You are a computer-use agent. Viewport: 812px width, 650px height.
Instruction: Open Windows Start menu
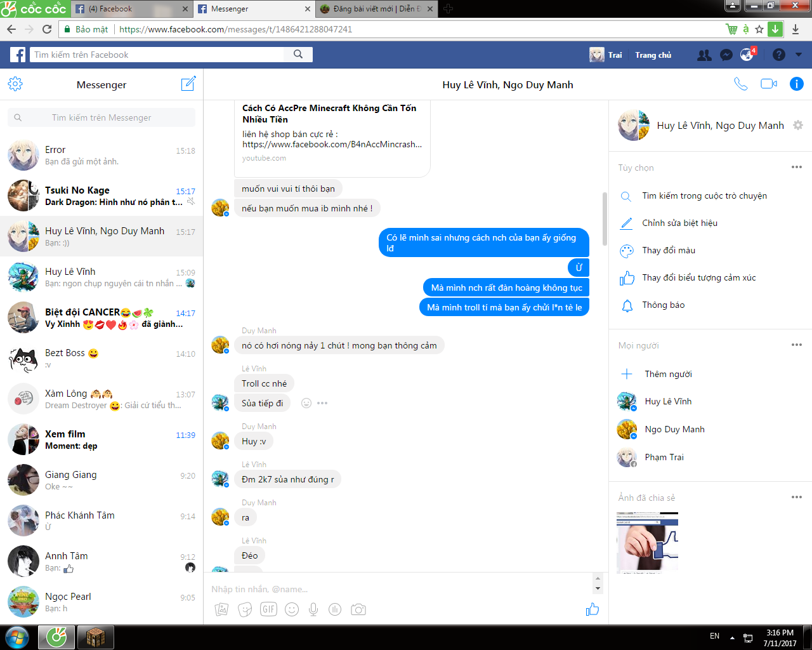17,637
